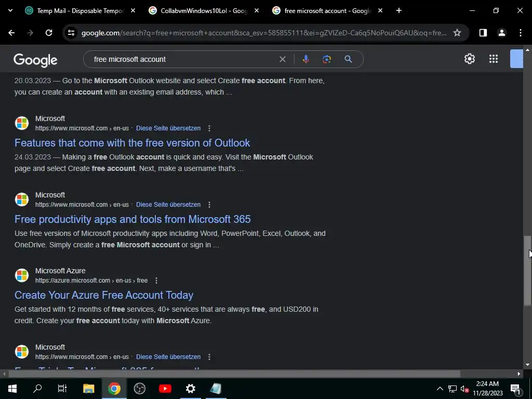
Task: Close the Temp Mail tab
Action: click(133, 10)
